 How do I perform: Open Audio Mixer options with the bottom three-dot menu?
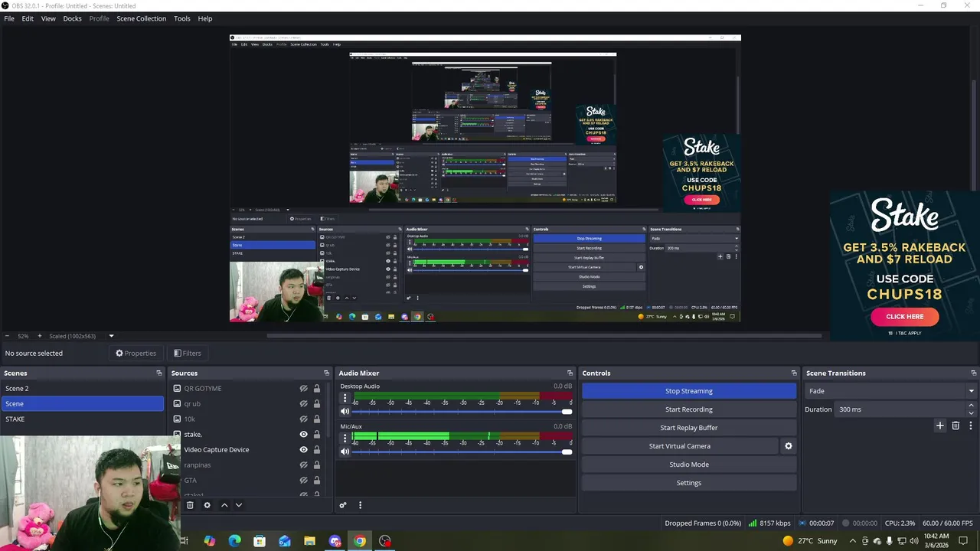pos(360,505)
